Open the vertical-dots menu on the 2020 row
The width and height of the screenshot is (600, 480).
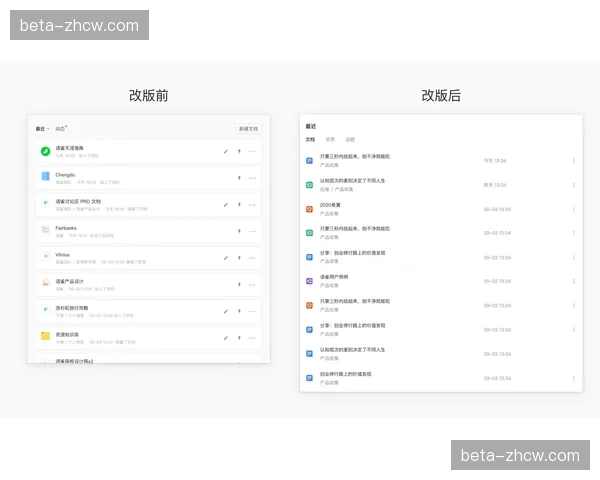click(x=574, y=209)
